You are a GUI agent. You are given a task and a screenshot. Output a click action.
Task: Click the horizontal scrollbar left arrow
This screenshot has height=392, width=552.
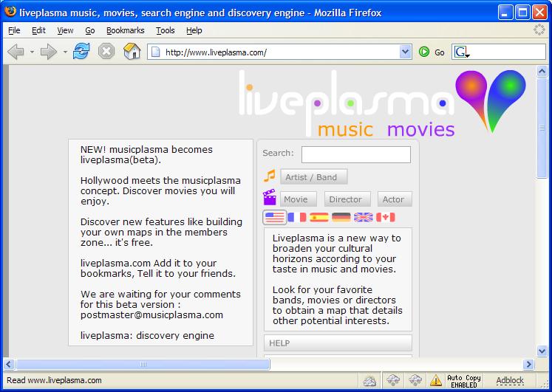pyautogui.click(x=9, y=364)
